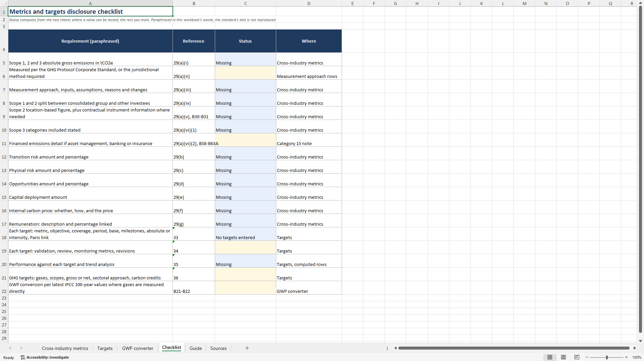Switch to Page Break Preview view
The height and width of the screenshot is (361, 644).
(x=577, y=357)
